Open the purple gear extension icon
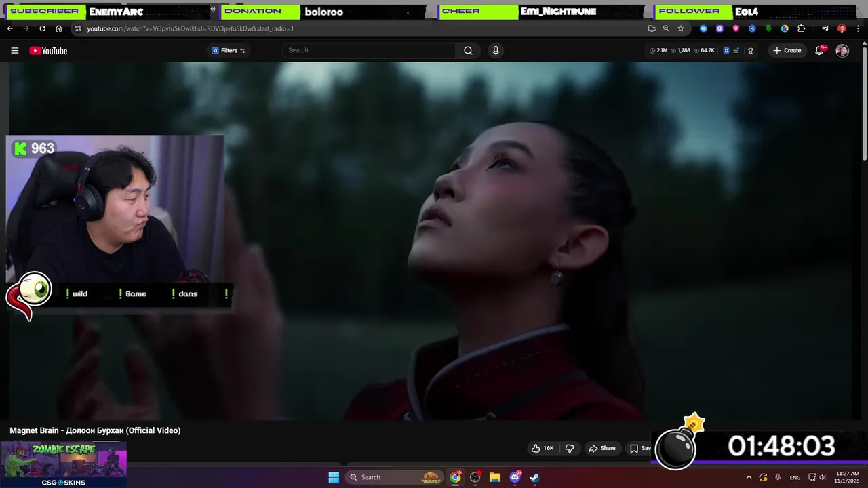 coord(719,28)
